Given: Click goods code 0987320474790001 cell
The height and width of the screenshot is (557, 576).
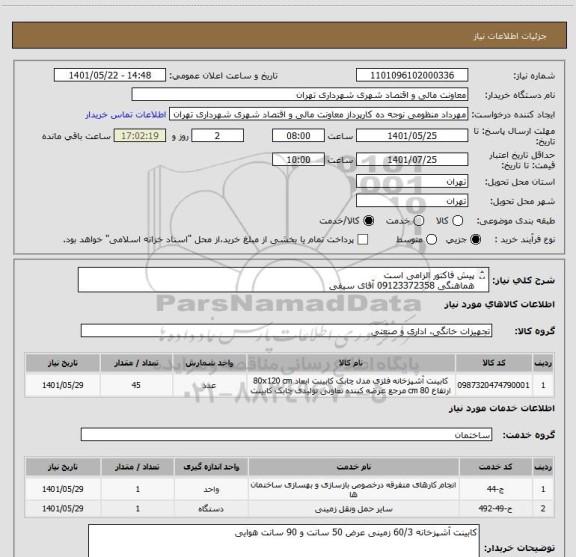Looking at the screenshot, I should 493,385.
